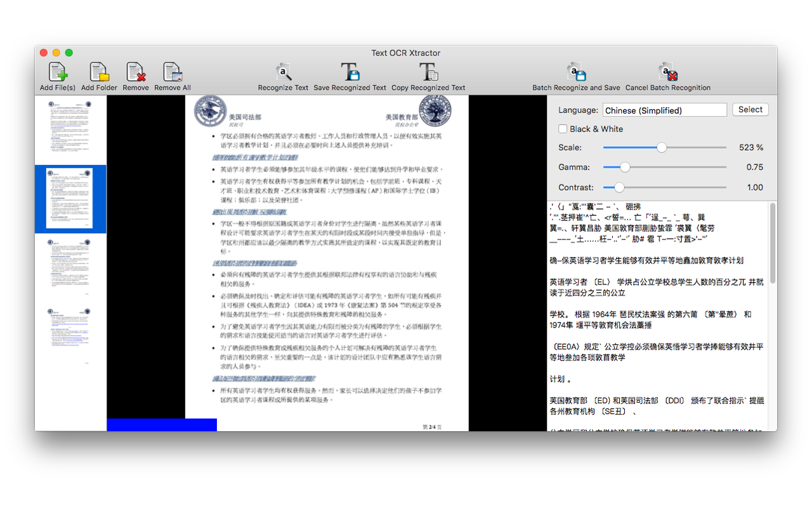Select the third page thumbnail
This screenshot has height=508, width=812.
pos(70,267)
